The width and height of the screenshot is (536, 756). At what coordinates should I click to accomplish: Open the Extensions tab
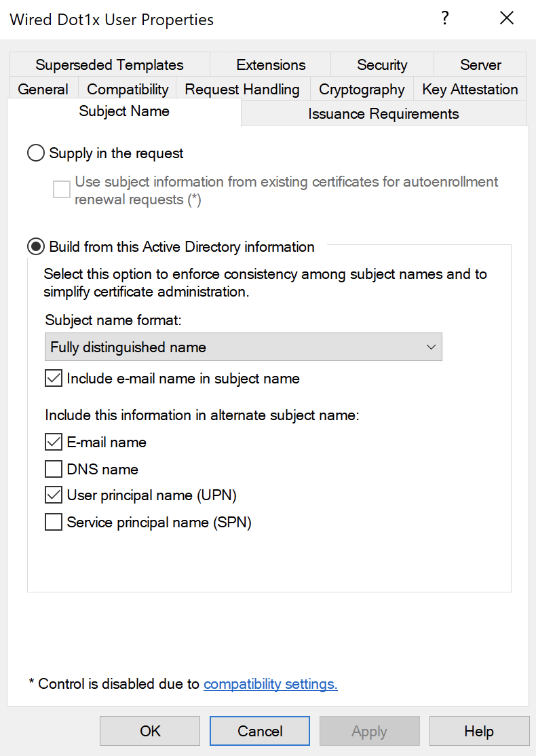coord(270,65)
